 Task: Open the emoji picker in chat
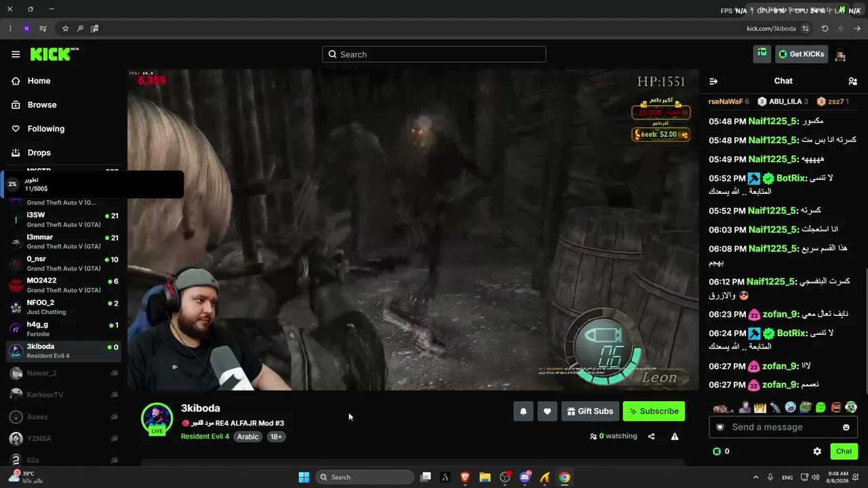pyautogui.click(x=846, y=427)
